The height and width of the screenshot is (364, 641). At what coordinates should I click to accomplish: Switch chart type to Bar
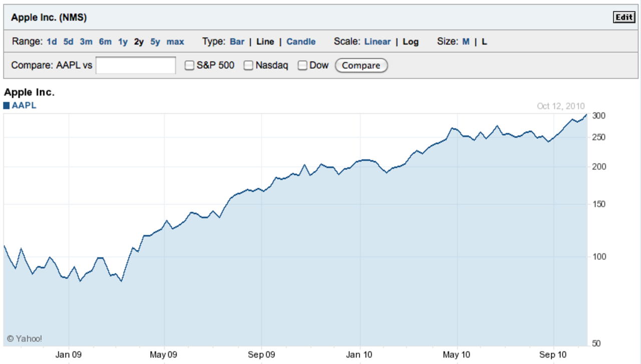point(237,42)
